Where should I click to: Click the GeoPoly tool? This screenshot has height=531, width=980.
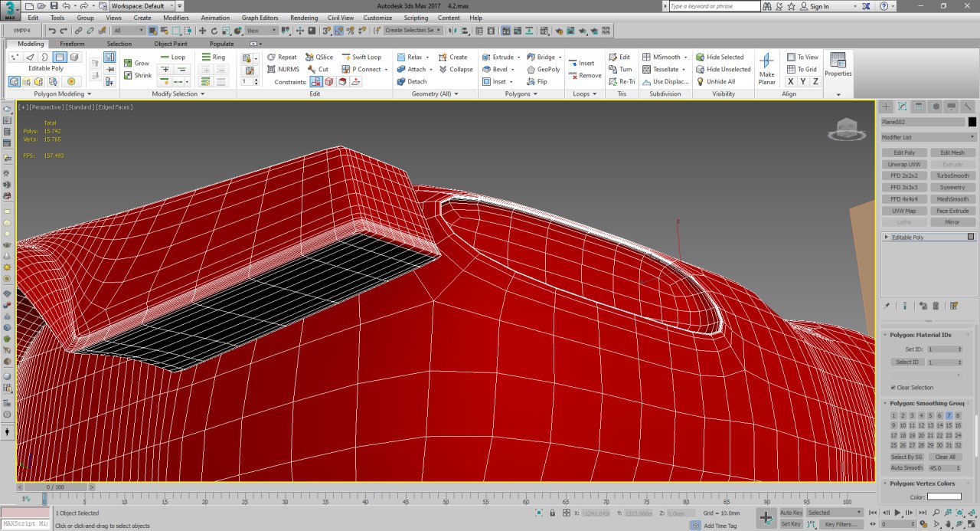[x=543, y=69]
